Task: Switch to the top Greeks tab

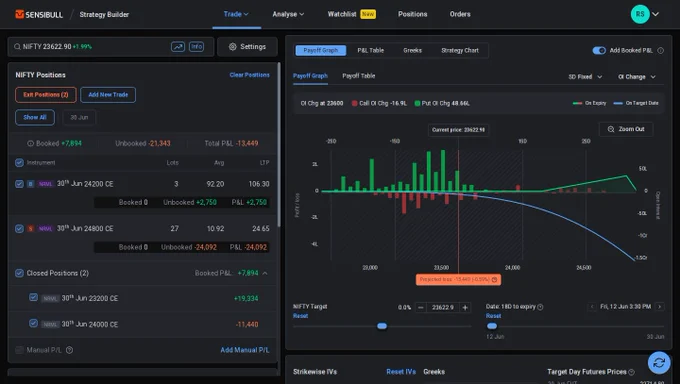Action: (x=412, y=50)
